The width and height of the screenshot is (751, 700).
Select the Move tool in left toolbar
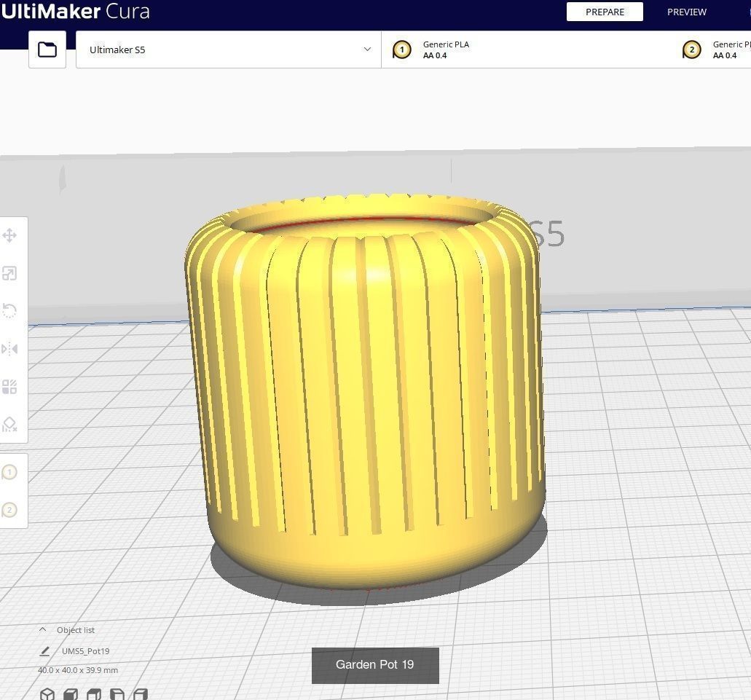tap(9, 235)
